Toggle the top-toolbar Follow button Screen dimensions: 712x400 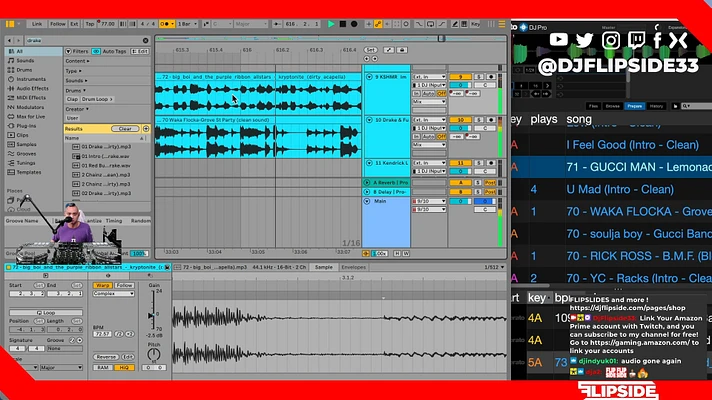click(57, 24)
